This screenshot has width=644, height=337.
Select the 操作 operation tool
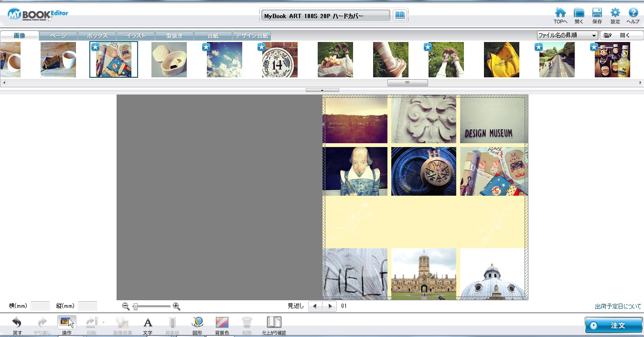[67, 323]
